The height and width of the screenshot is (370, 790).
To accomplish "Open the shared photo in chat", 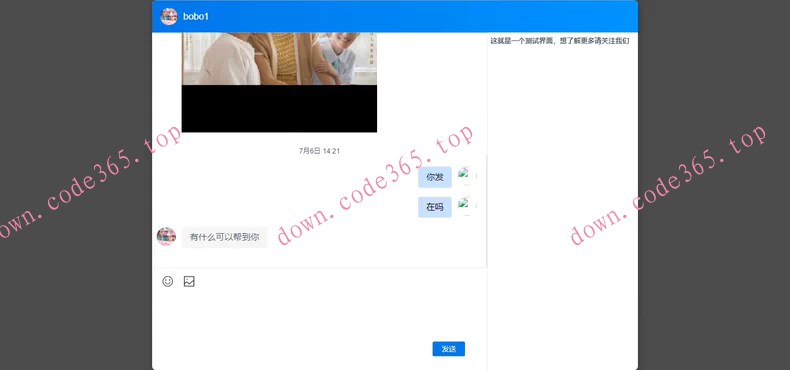I will (x=279, y=83).
